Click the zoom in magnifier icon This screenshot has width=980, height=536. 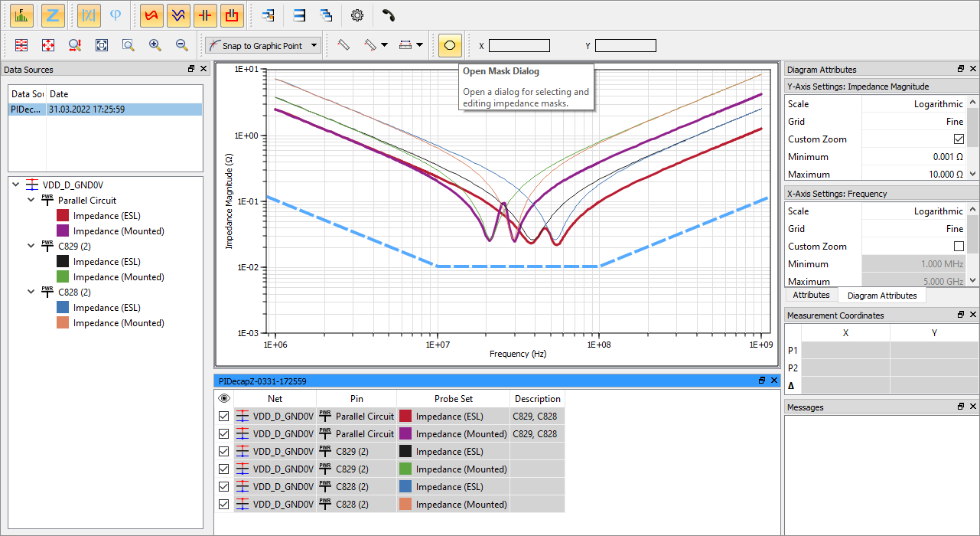(x=155, y=45)
